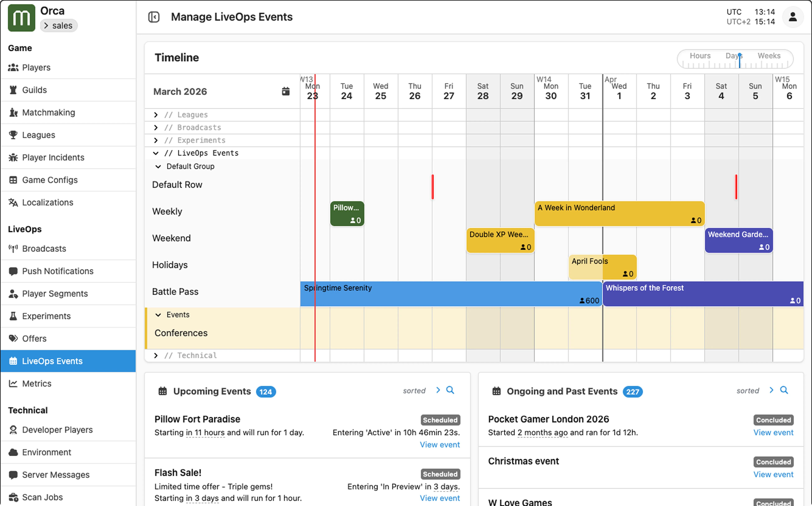Screen dimensions: 812x506
Task: Open the Players section icon
Action: point(13,67)
